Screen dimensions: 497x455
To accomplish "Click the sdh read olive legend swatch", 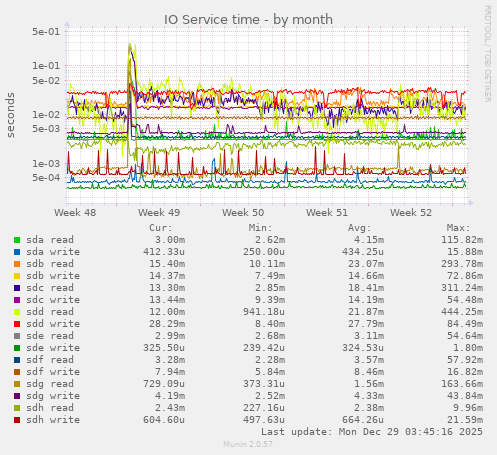I will coord(17,408).
